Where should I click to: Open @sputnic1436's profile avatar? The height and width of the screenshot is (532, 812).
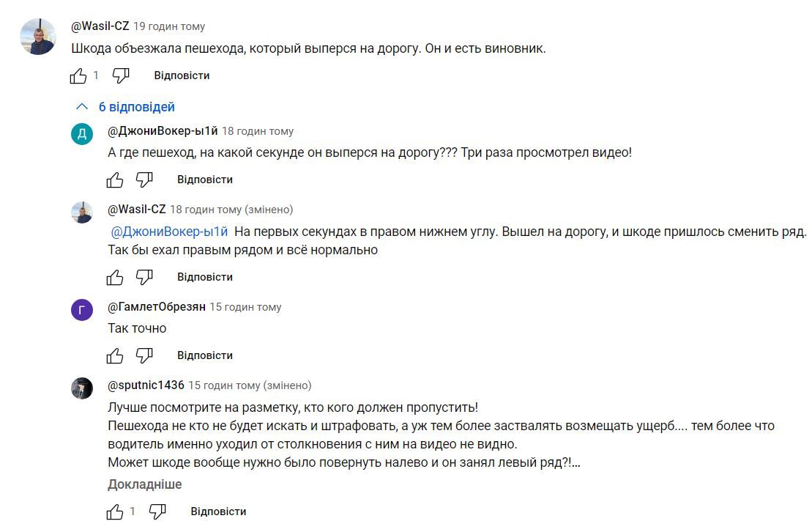click(82, 388)
